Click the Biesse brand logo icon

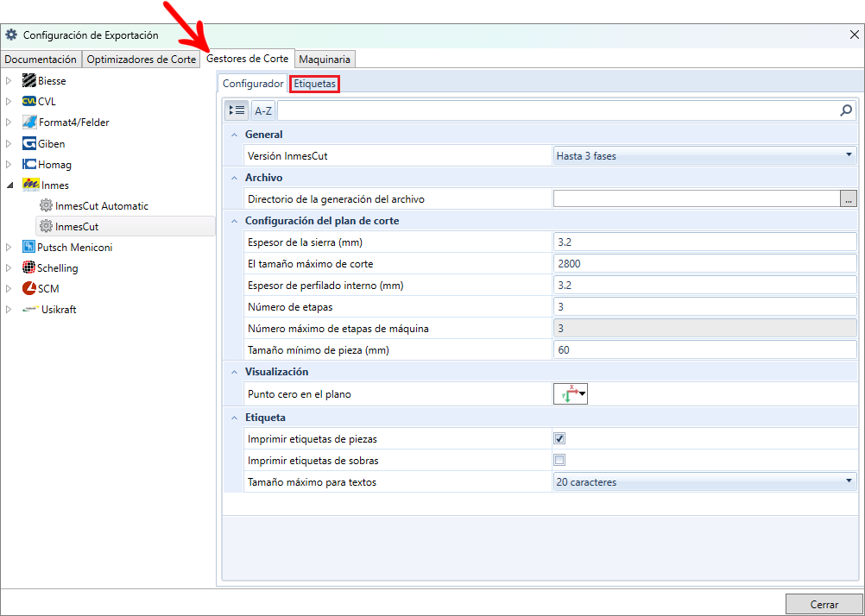pos(29,80)
